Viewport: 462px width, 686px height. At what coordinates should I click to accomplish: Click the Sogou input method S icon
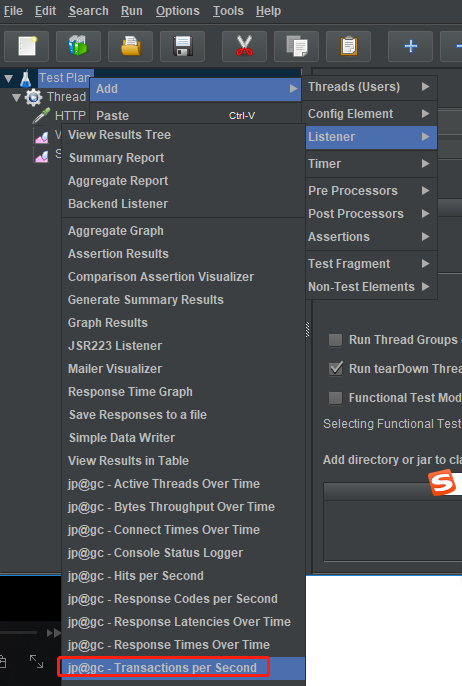coord(442,483)
